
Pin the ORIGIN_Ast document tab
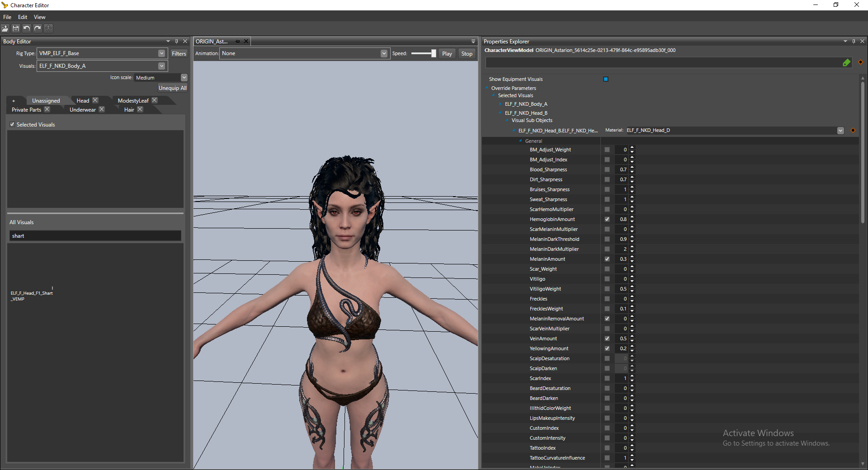238,41
